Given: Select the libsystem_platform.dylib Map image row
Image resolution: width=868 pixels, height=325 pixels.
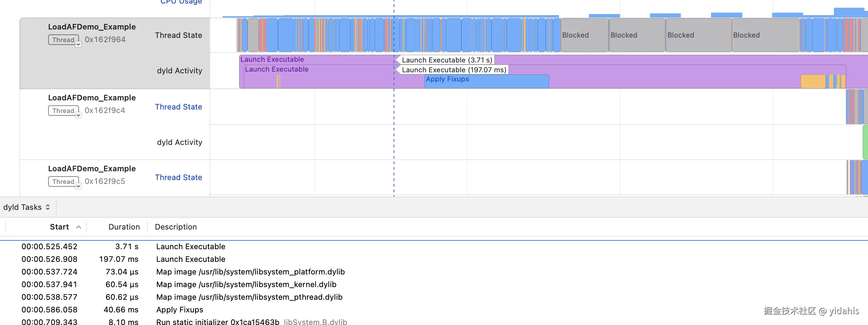Looking at the screenshot, I should click(x=250, y=272).
